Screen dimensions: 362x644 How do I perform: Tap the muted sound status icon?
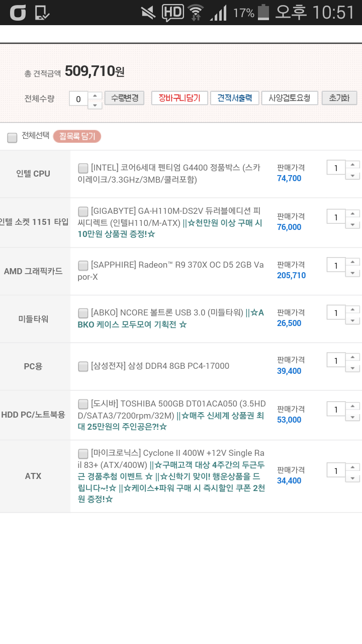coord(148,13)
